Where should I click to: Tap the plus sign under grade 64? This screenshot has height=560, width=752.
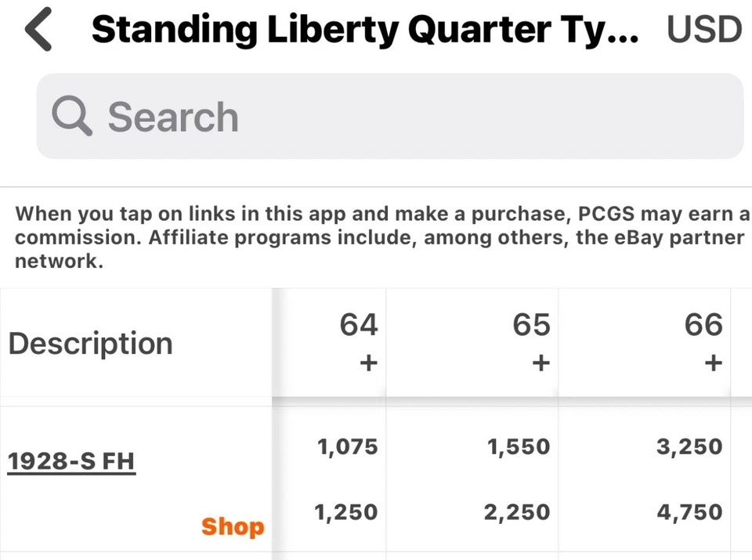368,363
